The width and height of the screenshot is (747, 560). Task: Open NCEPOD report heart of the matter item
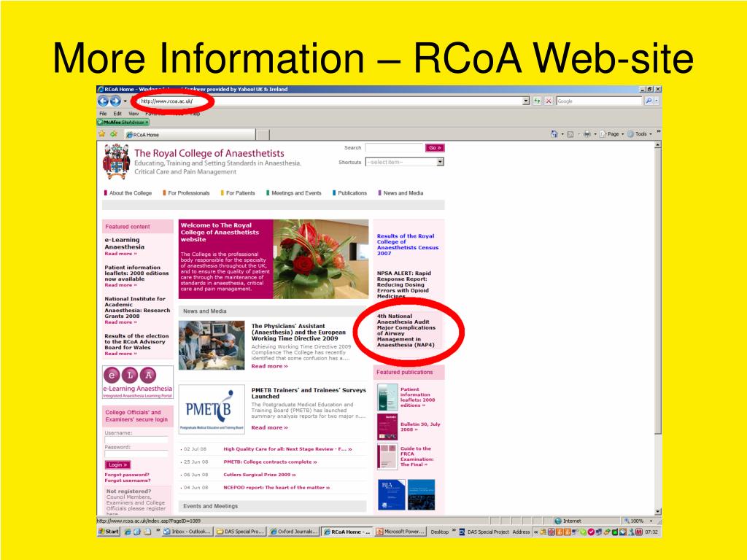276,488
